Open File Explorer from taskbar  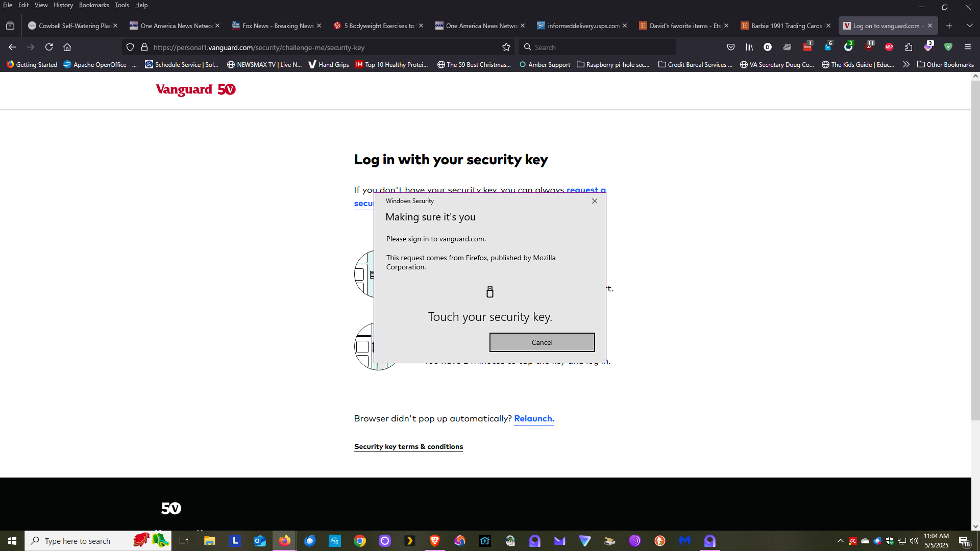click(210, 541)
